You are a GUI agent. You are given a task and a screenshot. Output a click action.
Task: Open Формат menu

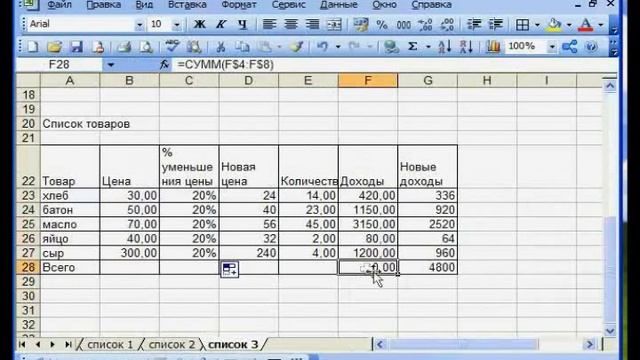239,5
